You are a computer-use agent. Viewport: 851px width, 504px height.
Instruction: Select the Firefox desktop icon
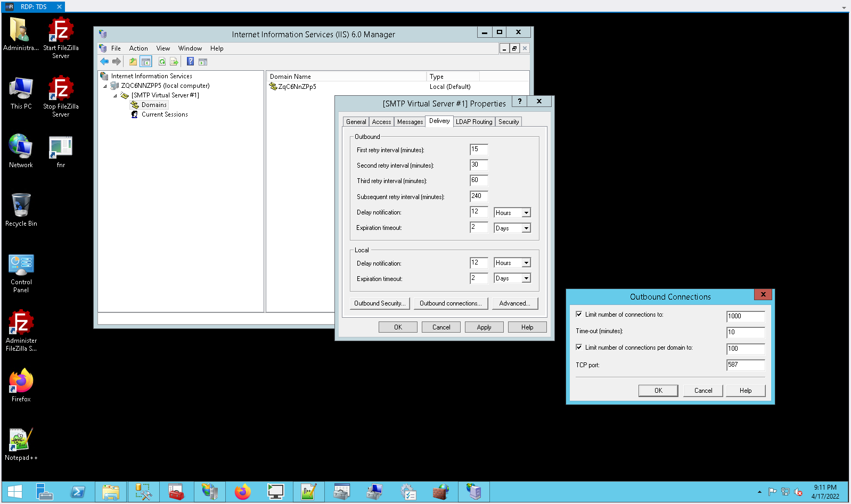(21, 385)
